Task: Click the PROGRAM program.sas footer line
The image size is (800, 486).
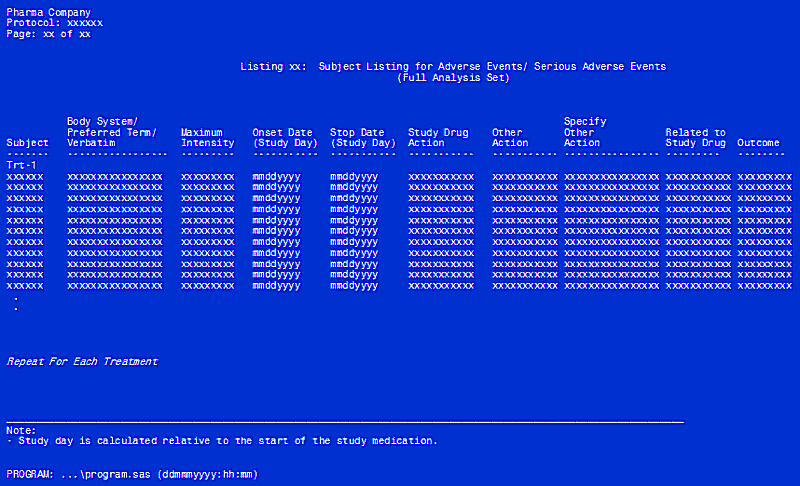Action: 132,473
